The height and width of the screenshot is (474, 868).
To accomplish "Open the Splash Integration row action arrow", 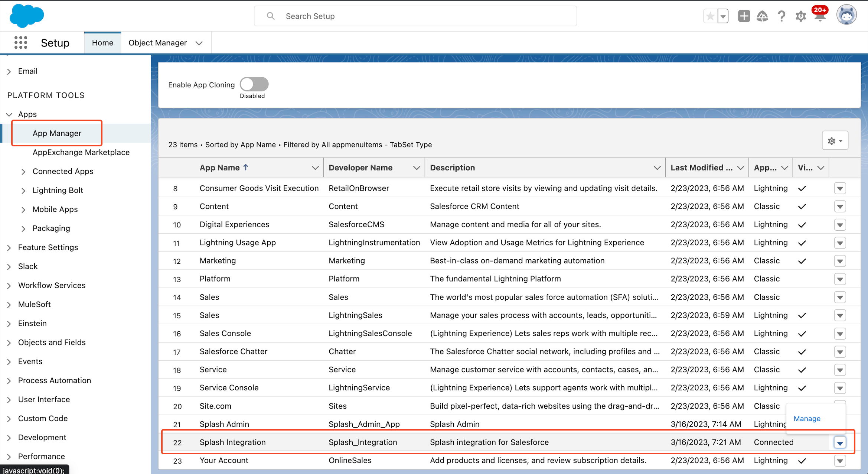I will (x=840, y=442).
